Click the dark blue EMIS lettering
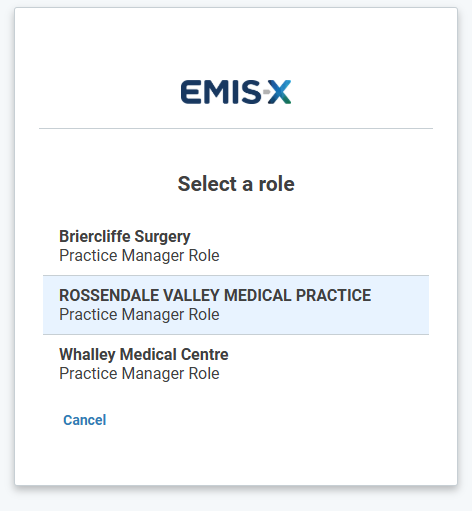 coord(221,92)
